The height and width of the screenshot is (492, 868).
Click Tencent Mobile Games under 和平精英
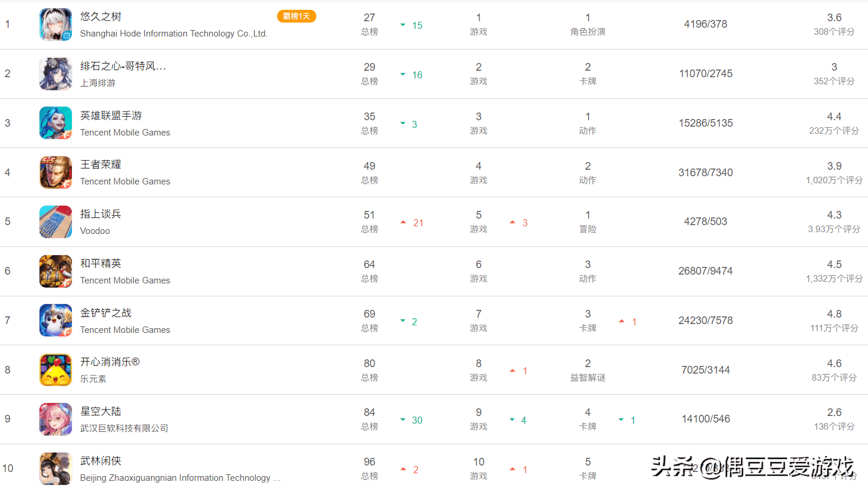pyautogui.click(x=125, y=280)
